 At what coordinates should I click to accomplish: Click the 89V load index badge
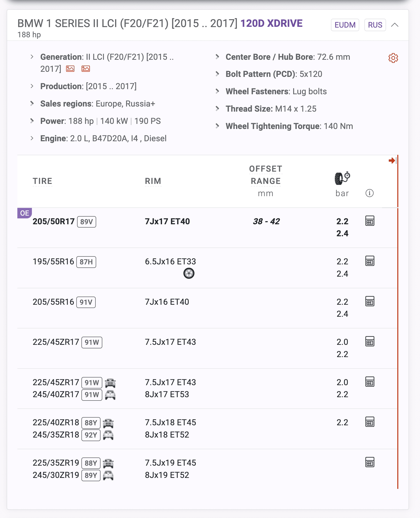point(87,222)
